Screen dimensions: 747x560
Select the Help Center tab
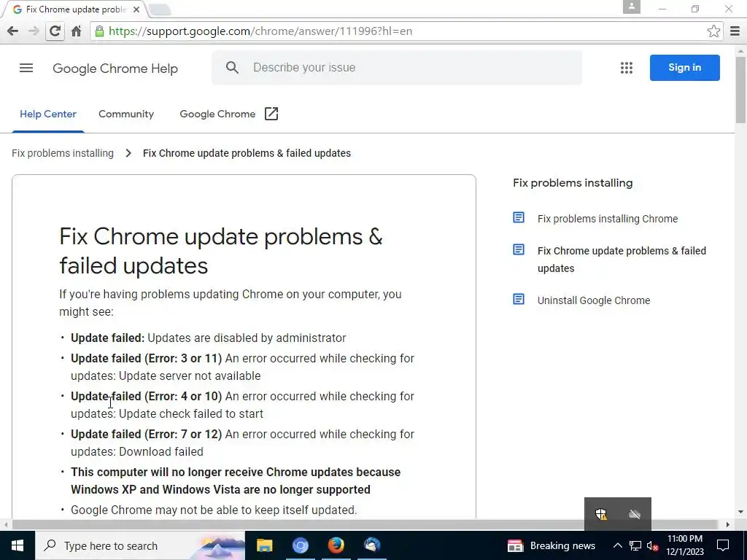pyautogui.click(x=48, y=114)
